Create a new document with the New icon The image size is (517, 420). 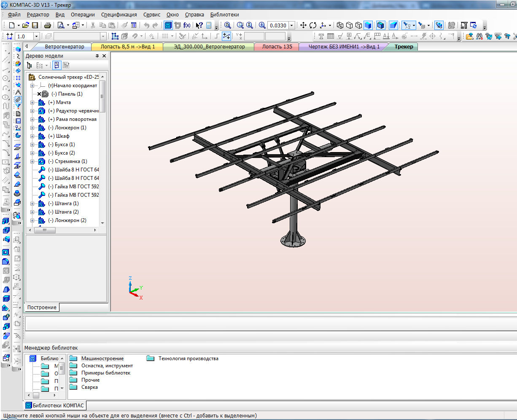pos(12,25)
